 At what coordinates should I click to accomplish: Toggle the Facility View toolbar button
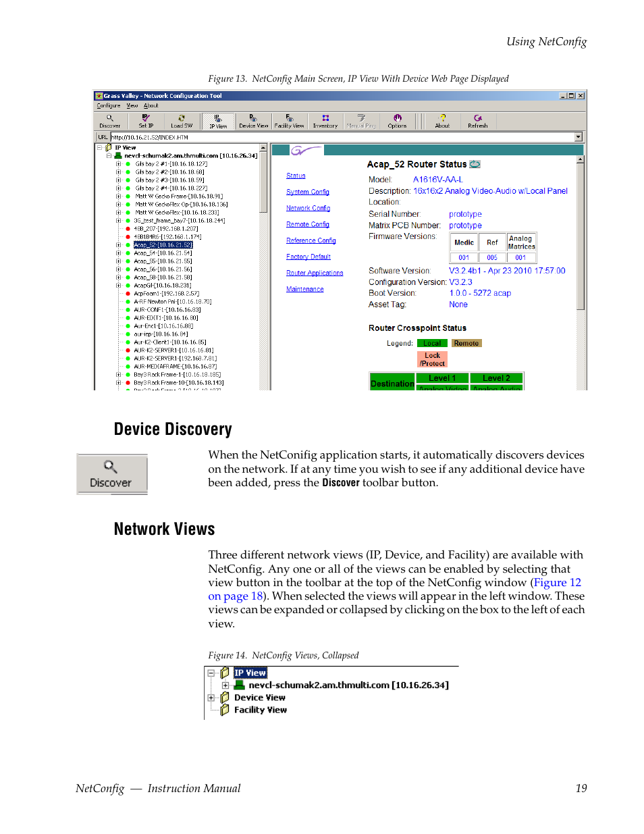pos(289,121)
